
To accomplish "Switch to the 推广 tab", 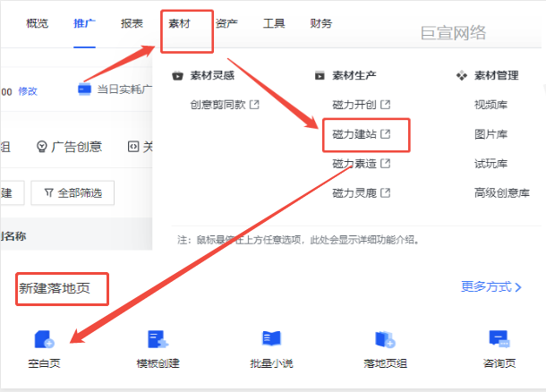I will coord(84,23).
